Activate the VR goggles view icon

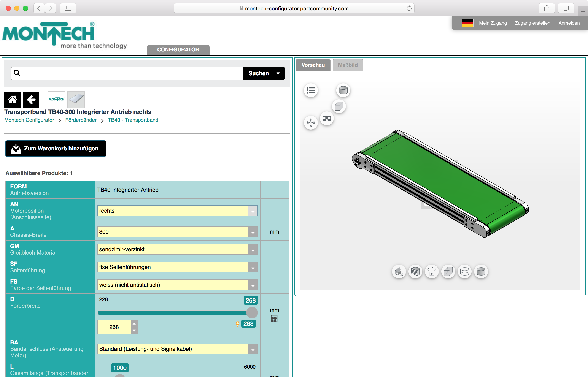(x=327, y=119)
